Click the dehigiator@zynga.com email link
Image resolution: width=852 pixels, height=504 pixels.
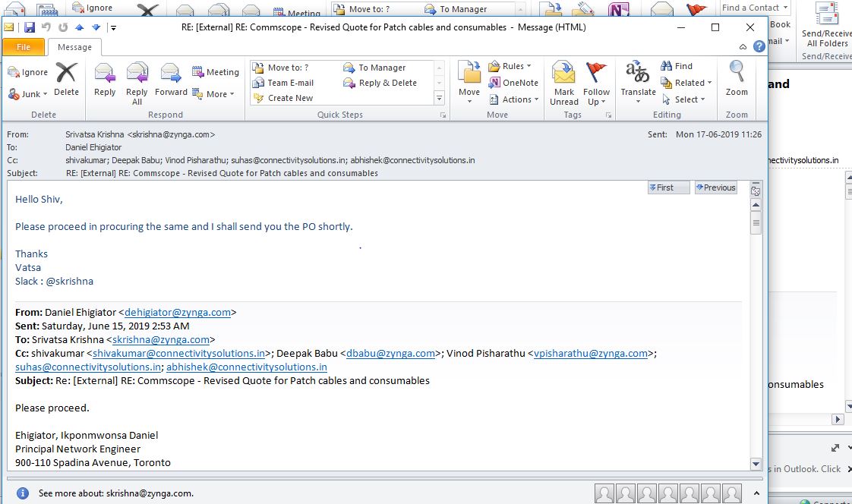click(x=177, y=312)
